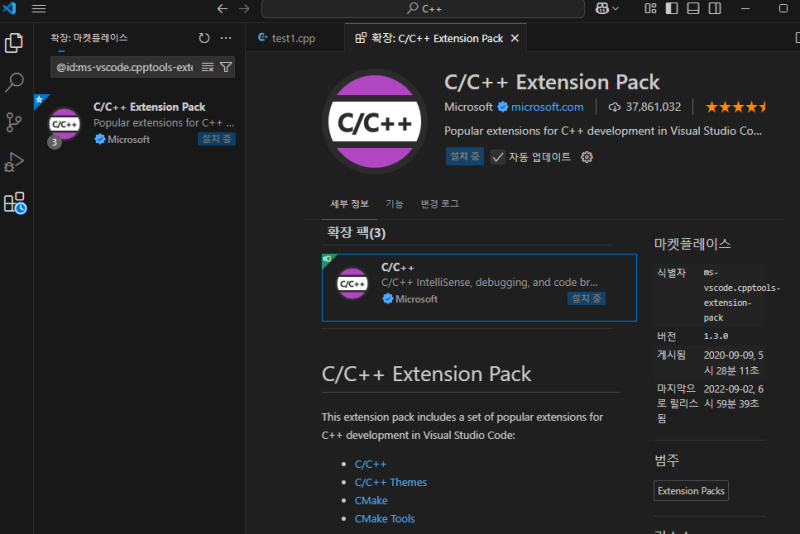The height and width of the screenshot is (534, 800).
Task: Refresh the extensions marketplace list
Action: pos(204,38)
